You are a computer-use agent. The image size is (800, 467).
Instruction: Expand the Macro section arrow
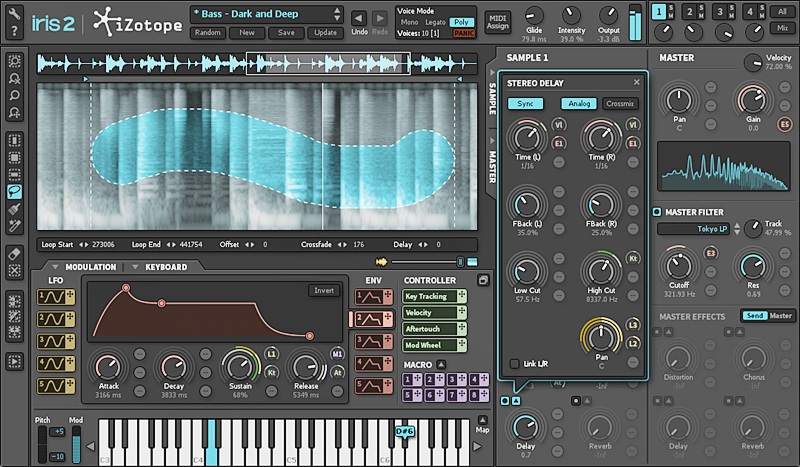tap(441, 364)
